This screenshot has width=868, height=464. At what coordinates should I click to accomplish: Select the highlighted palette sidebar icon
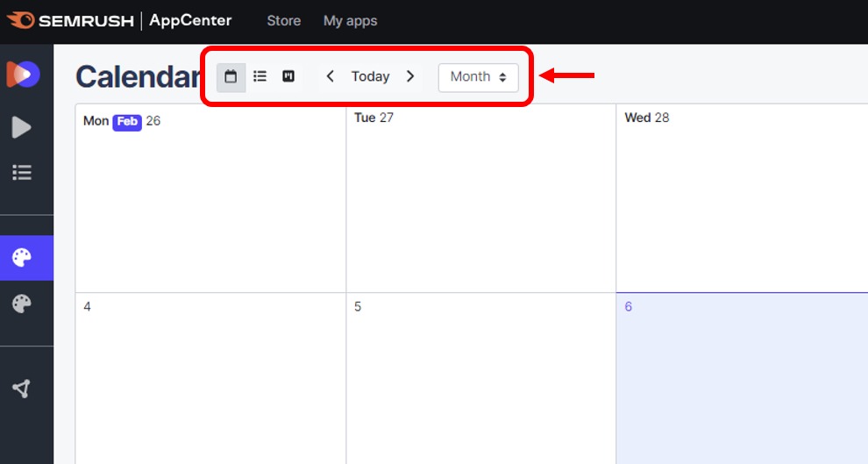click(x=22, y=258)
